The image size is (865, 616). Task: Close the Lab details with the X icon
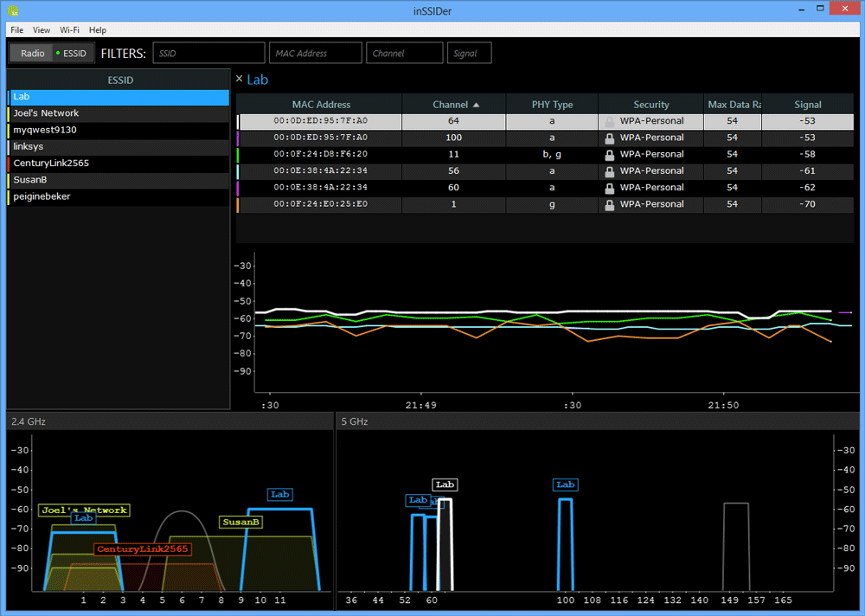tap(240, 79)
